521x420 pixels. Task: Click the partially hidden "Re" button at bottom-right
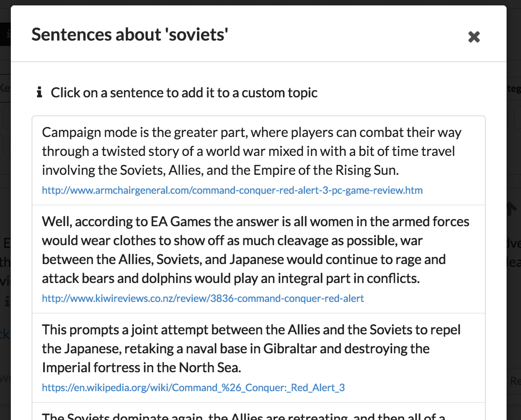(515, 381)
